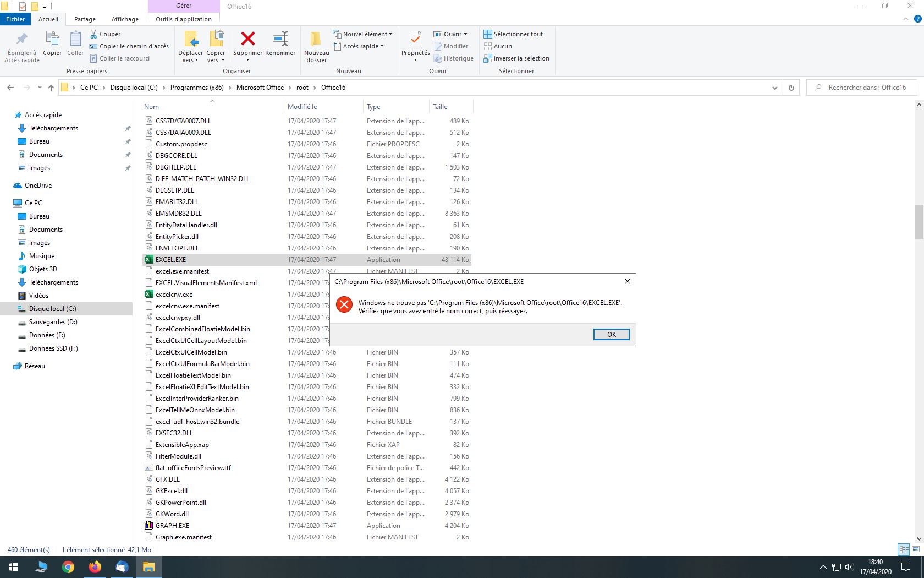Click the Coller clipboard icon
Viewport: 924px width, 578px height.
(x=75, y=44)
